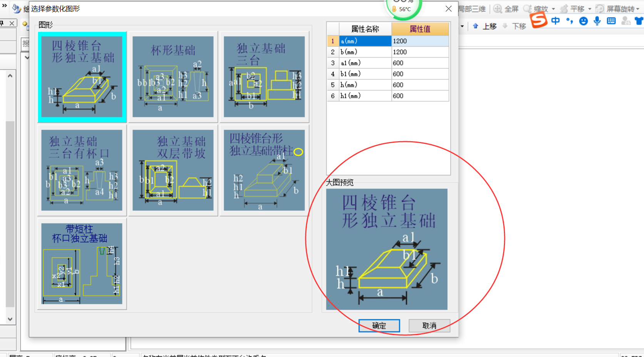
Task: Click 下移 move down toolbar button
Action: (514, 26)
